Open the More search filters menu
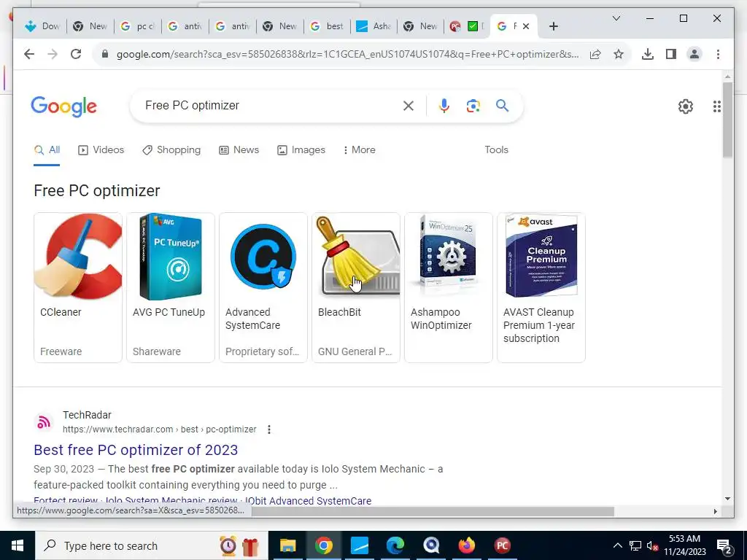The image size is (747, 560). point(359,150)
